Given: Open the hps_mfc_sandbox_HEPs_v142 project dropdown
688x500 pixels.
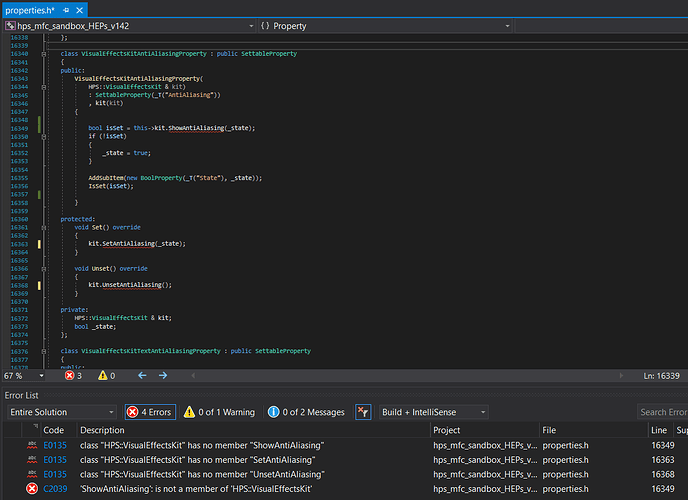Looking at the screenshot, I should pyautogui.click(x=251, y=26).
